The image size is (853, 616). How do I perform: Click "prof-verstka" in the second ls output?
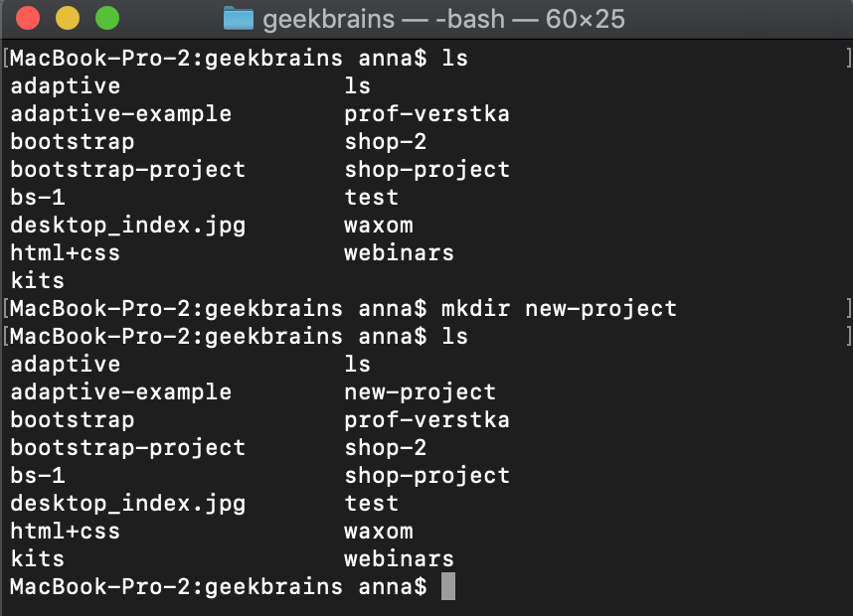426,419
